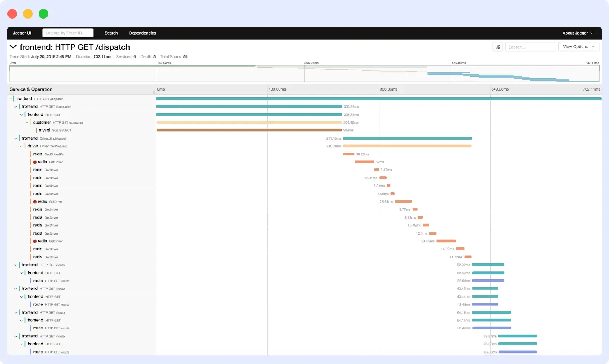Select the Search menu item
This screenshot has width=609, height=364.
coord(111,33)
